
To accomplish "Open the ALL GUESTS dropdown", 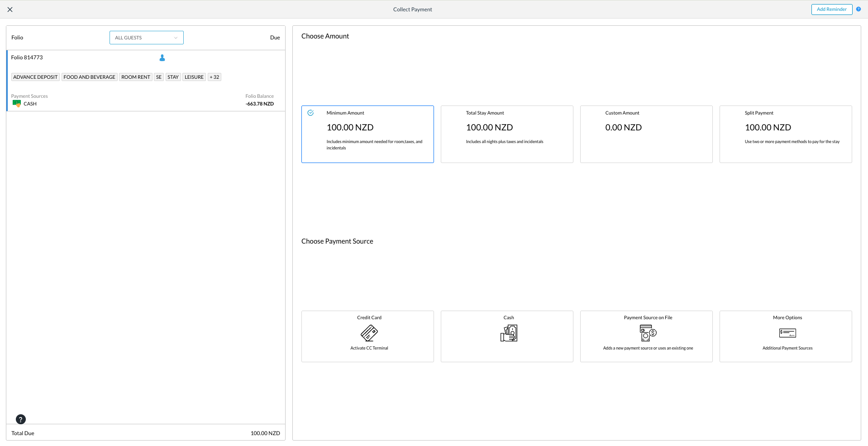I will click(x=146, y=38).
